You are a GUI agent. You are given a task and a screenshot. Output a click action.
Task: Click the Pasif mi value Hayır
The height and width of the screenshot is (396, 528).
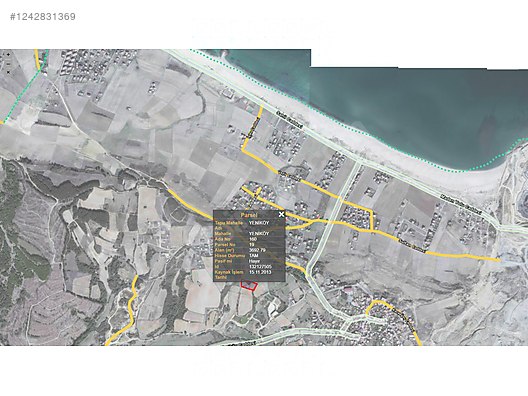tap(255, 261)
